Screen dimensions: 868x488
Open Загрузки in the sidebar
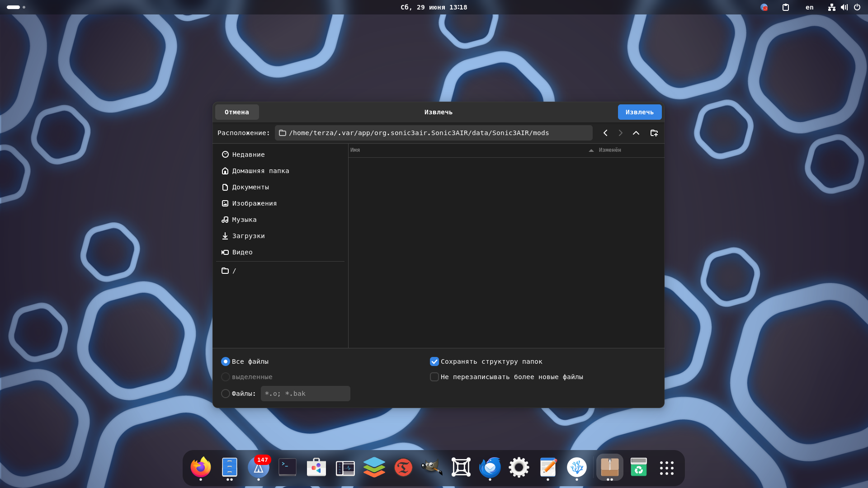coord(280,236)
